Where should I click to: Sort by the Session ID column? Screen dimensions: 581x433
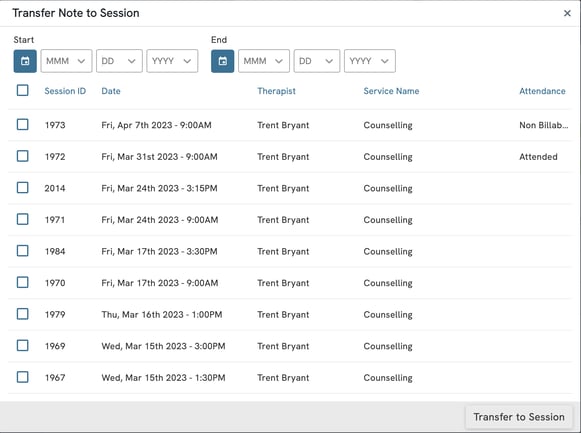point(65,91)
